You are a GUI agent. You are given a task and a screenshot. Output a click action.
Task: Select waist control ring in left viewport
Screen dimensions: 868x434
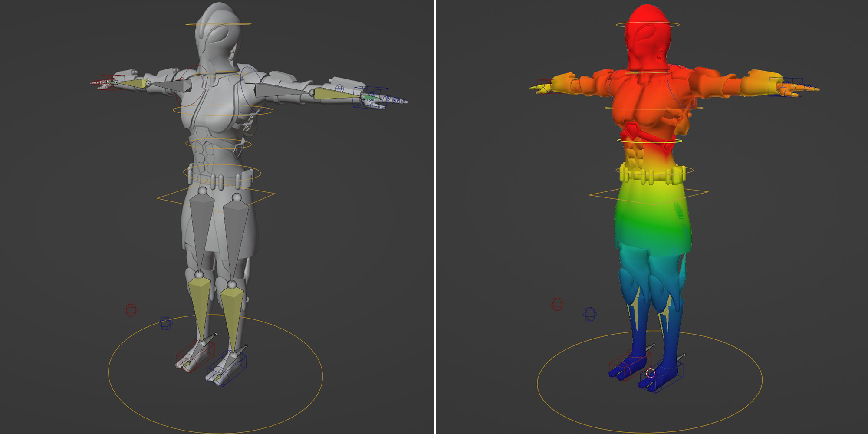click(x=218, y=144)
